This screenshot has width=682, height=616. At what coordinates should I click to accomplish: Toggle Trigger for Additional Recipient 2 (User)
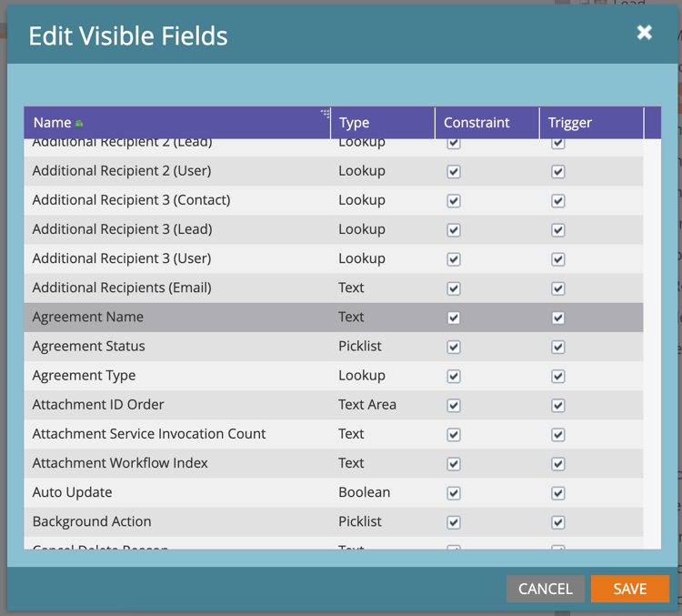pos(558,172)
